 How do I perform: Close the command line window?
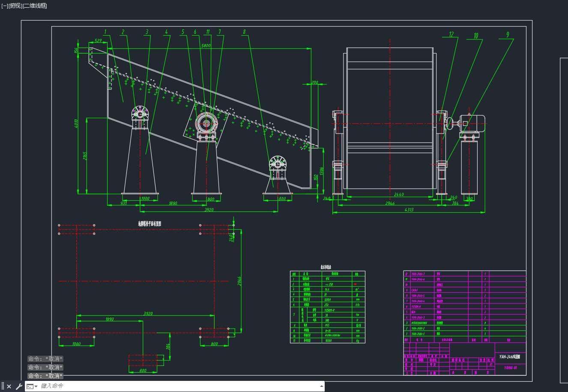pyautogui.click(x=9, y=386)
